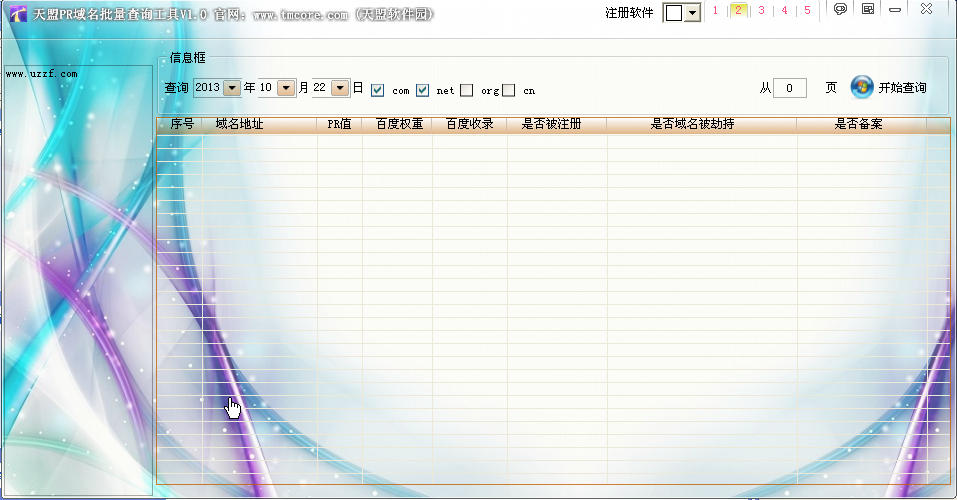Select the highlighted skin number 2

[x=738, y=11]
